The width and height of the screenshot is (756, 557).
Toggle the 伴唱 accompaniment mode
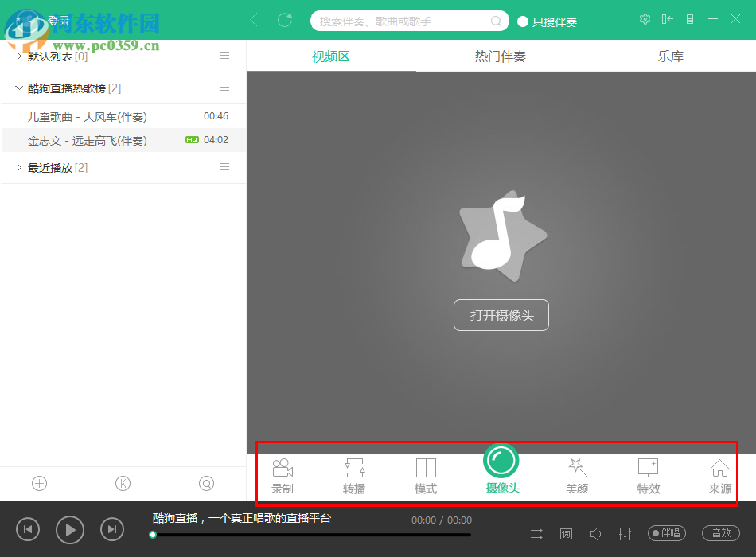point(666,533)
